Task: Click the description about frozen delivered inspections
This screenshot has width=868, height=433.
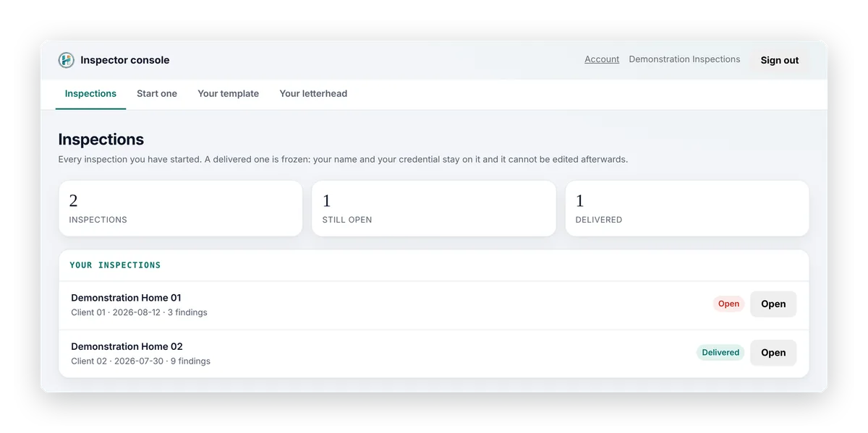Action: 343,159
